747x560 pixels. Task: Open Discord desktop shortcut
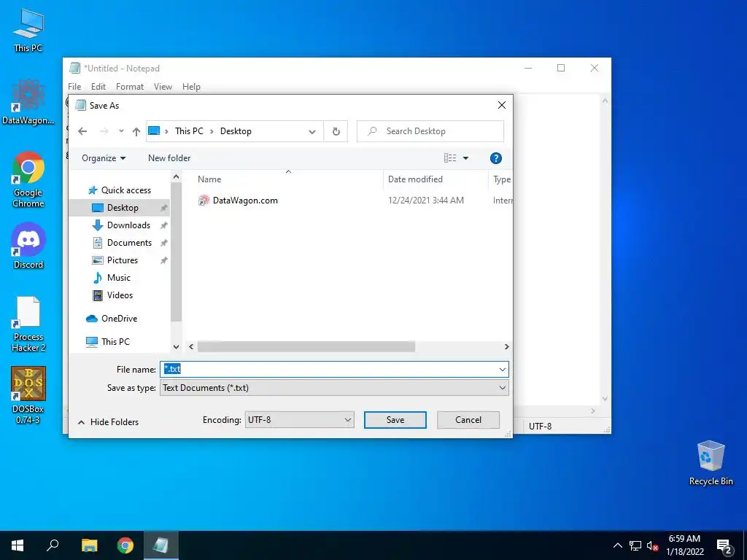coord(28,246)
